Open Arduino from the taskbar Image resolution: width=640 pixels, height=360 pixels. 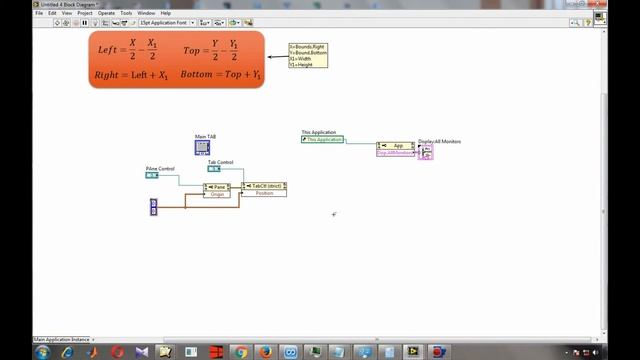(x=291, y=352)
